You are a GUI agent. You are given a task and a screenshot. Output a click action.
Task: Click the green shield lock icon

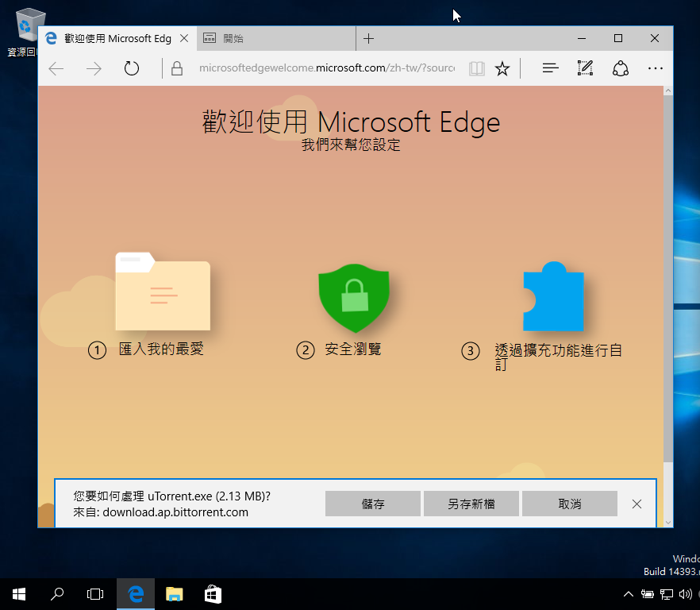[x=354, y=298]
